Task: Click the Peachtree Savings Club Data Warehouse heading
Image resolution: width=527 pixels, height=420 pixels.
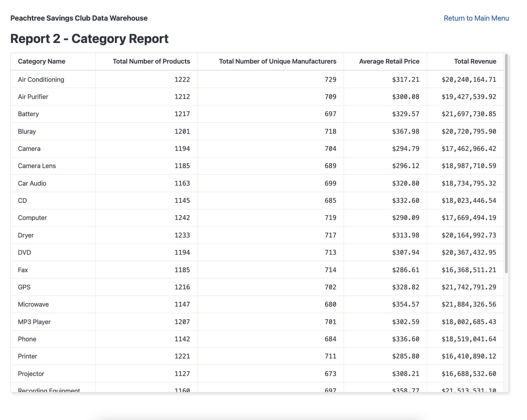Action: click(x=79, y=18)
